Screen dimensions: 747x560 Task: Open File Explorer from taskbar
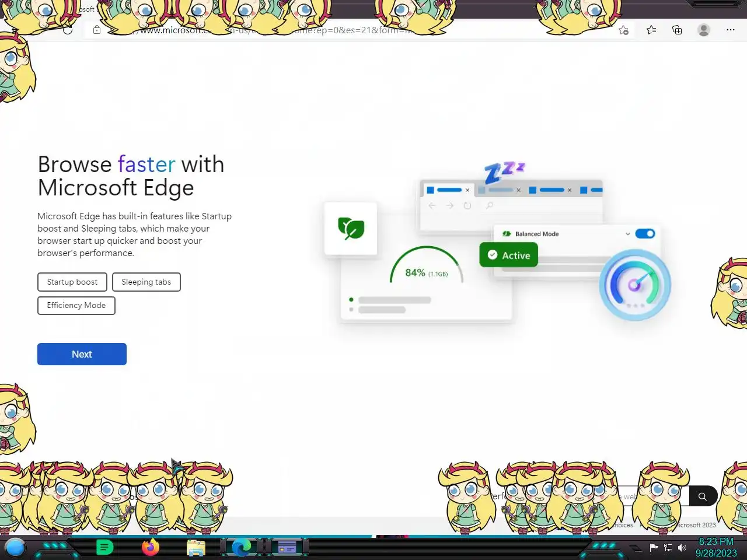pos(196,548)
